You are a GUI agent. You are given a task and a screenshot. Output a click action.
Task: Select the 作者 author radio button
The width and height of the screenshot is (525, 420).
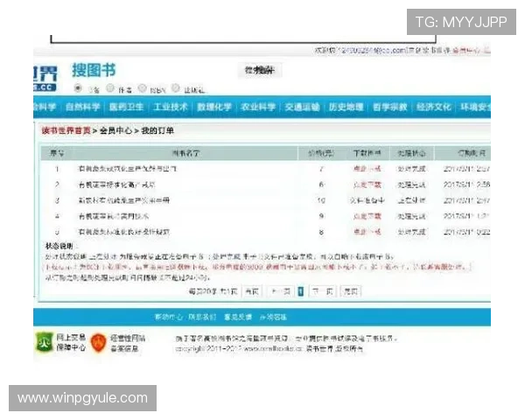click(110, 88)
